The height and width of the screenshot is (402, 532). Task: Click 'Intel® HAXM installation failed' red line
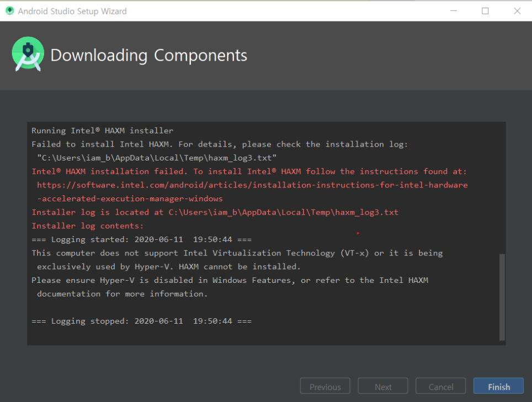(x=249, y=171)
